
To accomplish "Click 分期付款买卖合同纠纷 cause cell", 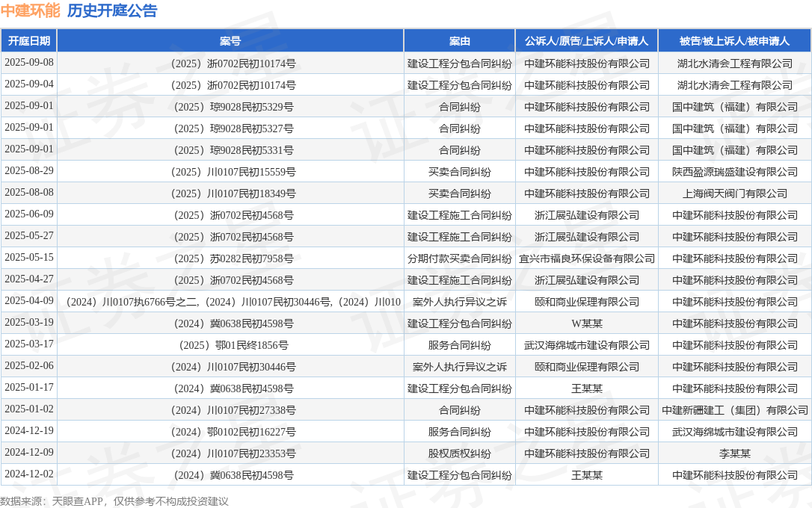I will [x=459, y=258].
